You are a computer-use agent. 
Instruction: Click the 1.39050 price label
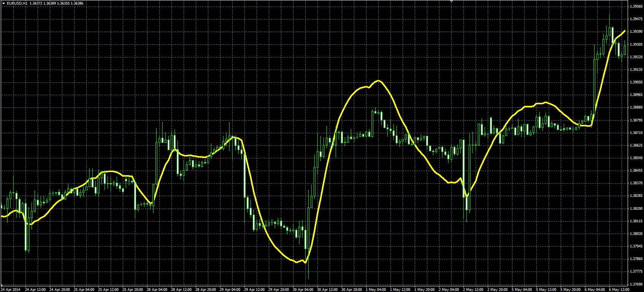point(636,82)
